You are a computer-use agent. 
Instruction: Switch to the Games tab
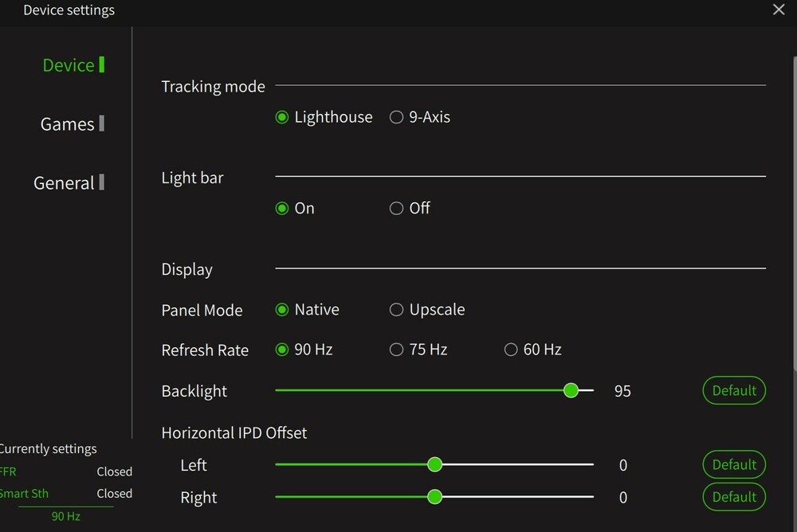click(x=69, y=124)
